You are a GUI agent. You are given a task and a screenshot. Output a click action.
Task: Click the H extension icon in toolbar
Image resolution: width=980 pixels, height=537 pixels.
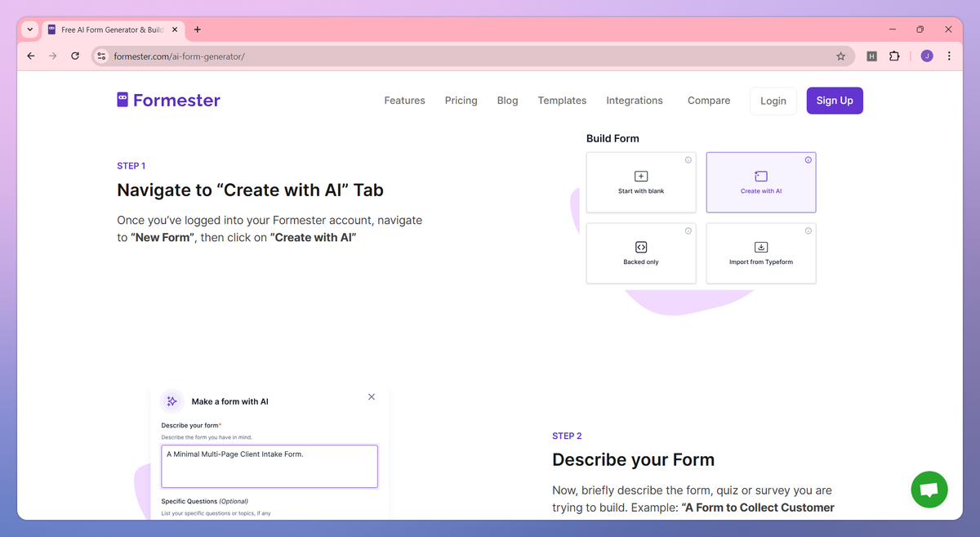871,56
